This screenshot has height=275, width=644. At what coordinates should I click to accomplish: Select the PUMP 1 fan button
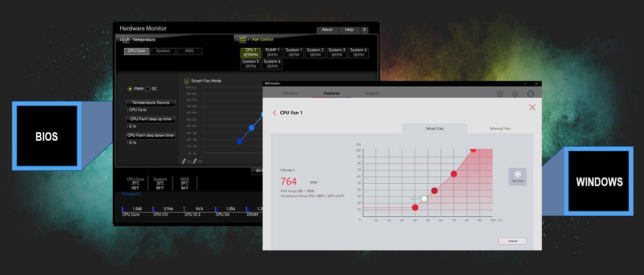click(272, 53)
